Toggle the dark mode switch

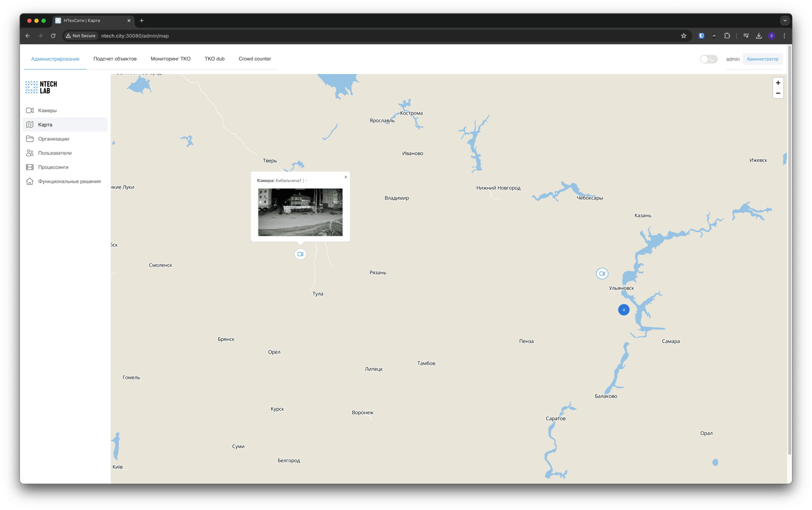point(709,59)
